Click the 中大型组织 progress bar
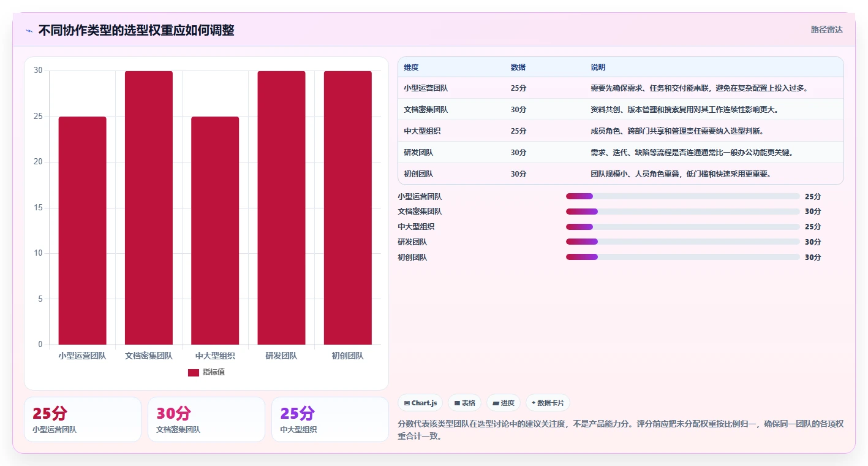Image resolution: width=868 pixels, height=466 pixels. pos(682,227)
